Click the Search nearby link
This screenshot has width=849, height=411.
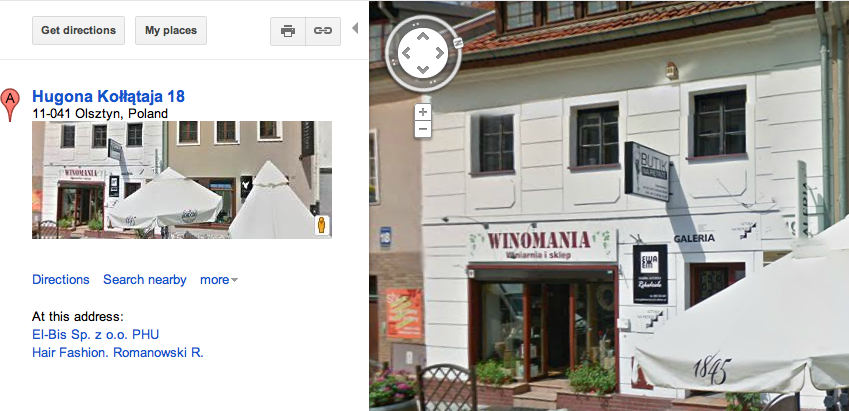[x=145, y=280]
